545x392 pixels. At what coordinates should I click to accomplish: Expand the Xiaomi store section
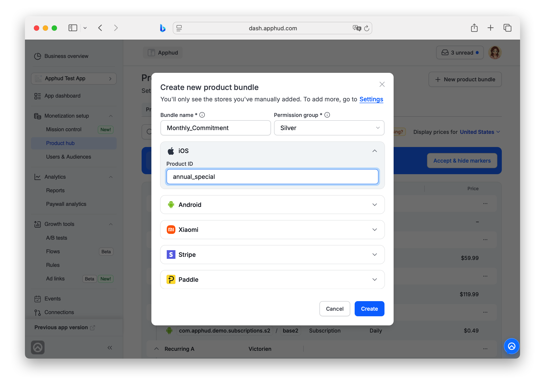[x=272, y=230]
